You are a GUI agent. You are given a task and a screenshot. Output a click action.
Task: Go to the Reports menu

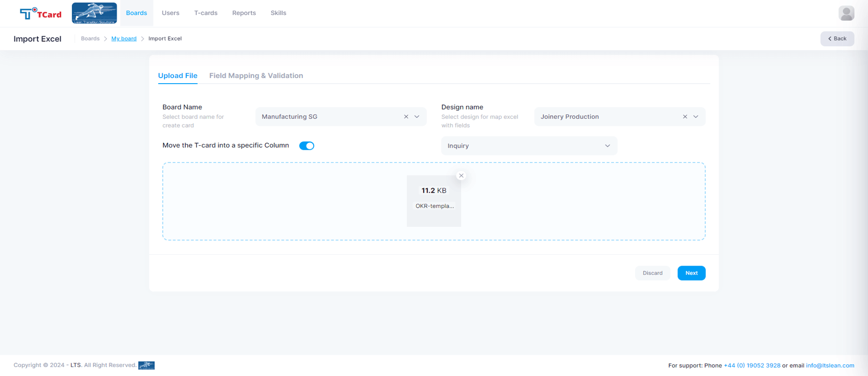point(244,13)
